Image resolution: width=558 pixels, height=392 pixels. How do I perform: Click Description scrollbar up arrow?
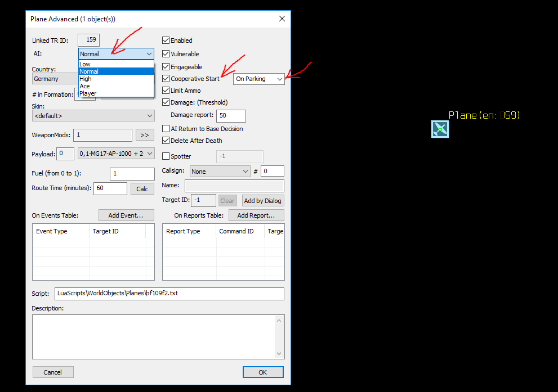coord(279,321)
